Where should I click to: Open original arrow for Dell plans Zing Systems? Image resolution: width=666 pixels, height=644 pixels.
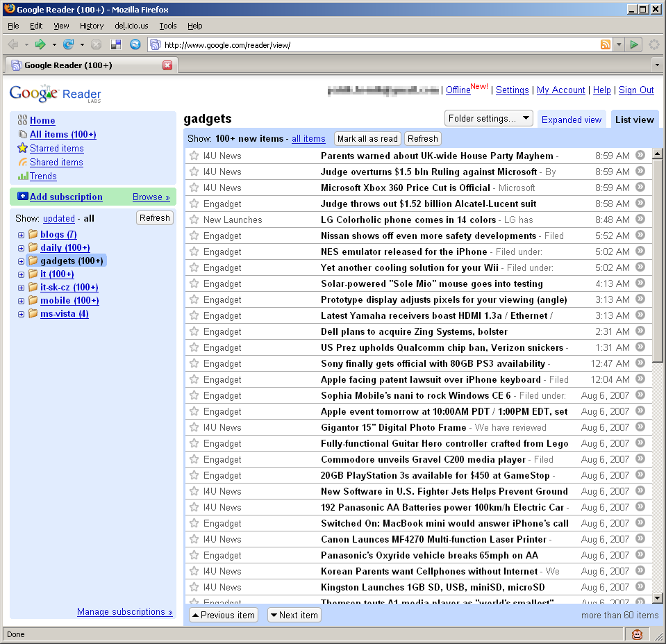click(640, 331)
